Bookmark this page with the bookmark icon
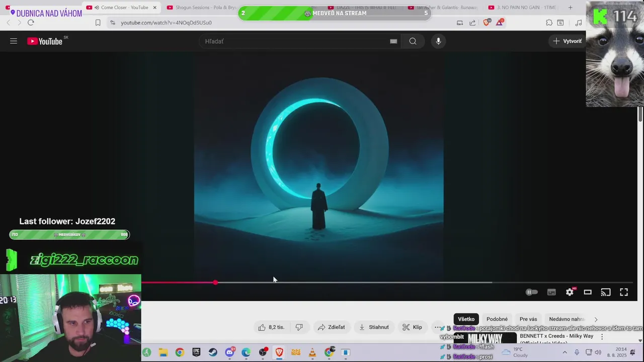The width and height of the screenshot is (644, 362). 98,23
